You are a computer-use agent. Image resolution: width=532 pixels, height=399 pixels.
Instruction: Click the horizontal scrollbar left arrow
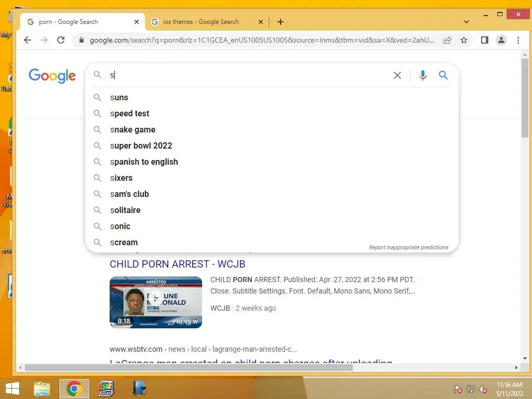[x=20, y=367]
